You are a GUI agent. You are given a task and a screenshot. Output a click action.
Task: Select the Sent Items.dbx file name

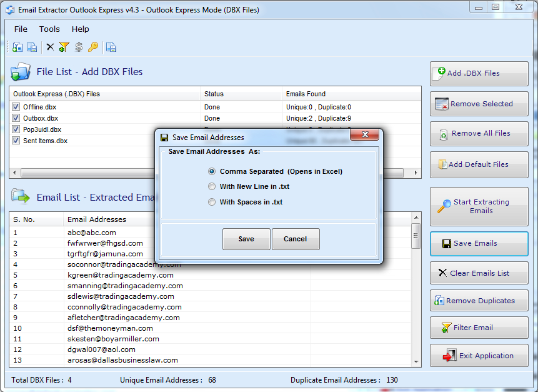(45, 141)
